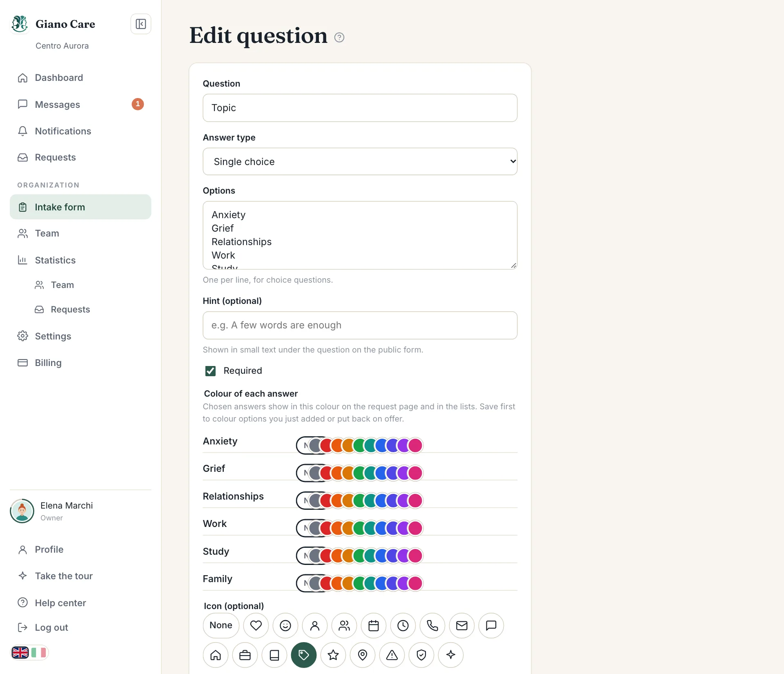
Task: Choose the clock icon
Action: [x=403, y=625]
